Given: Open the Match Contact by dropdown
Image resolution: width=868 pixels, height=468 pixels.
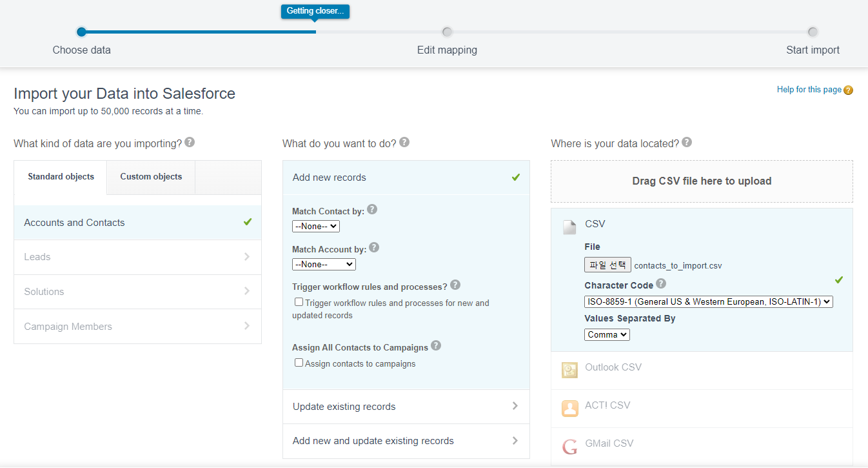Looking at the screenshot, I should click(316, 227).
